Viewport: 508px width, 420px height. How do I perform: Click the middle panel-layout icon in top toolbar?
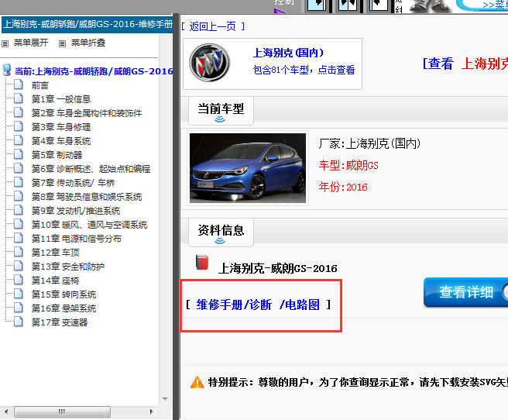[348, 6]
